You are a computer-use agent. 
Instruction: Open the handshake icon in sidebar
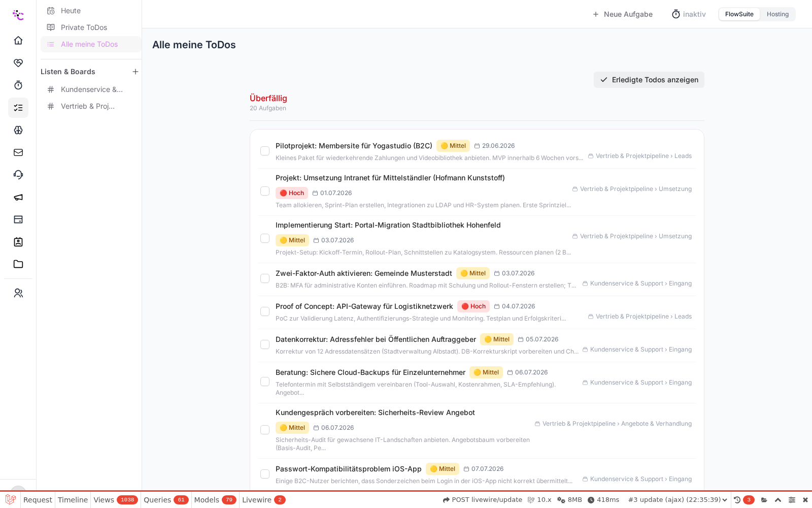coord(18,62)
